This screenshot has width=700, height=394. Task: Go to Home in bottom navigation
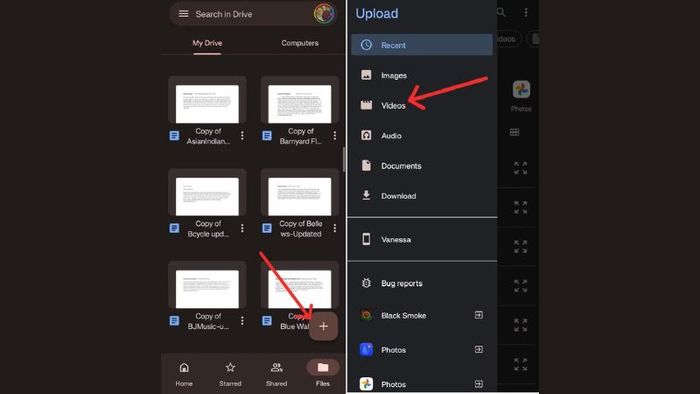point(184,374)
